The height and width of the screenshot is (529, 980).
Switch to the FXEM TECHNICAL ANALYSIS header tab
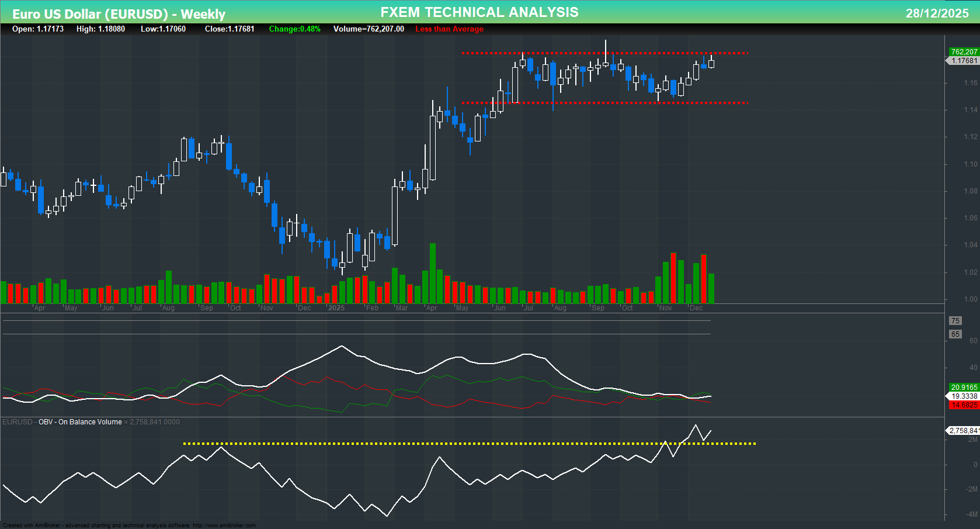tap(479, 12)
